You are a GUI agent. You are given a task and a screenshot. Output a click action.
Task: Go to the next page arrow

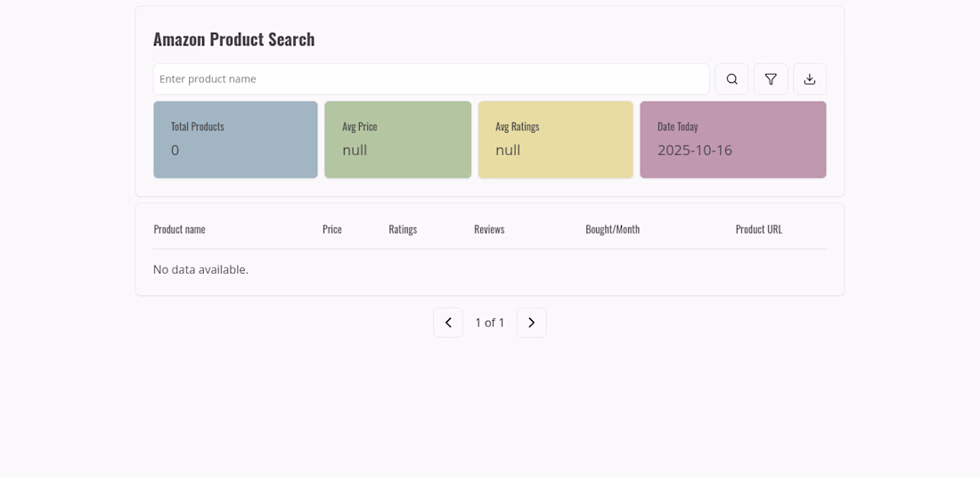pyautogui.click(x=532, y=323)
